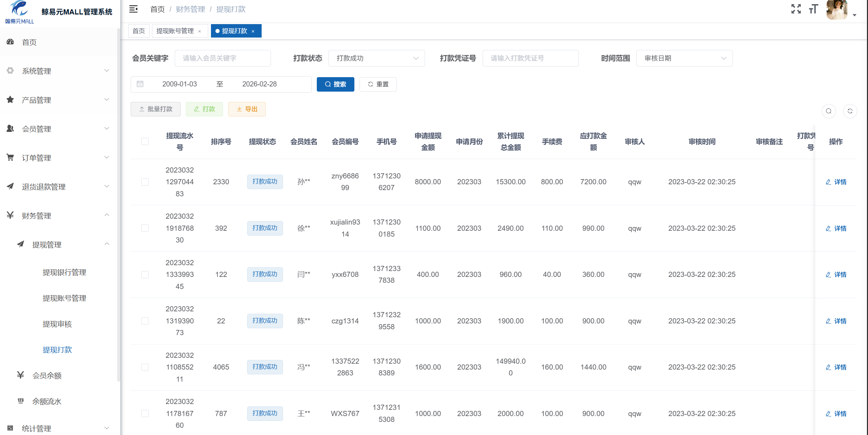Screen dimensions: 868x435
Task: Check the row for member 陈**
Action: (145, 321)
